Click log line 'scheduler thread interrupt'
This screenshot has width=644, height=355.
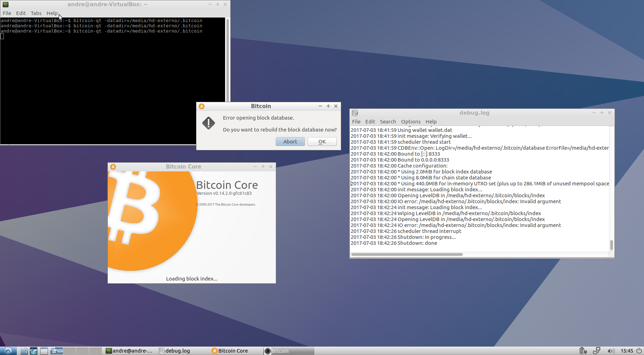(x=406, y=231)
